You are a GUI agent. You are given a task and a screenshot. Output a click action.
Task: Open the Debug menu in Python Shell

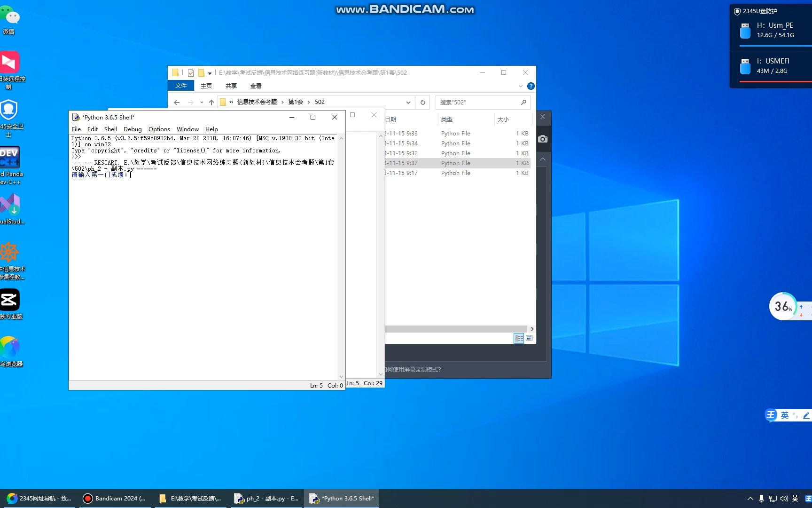pyautogui.click(x=133, y=129)
